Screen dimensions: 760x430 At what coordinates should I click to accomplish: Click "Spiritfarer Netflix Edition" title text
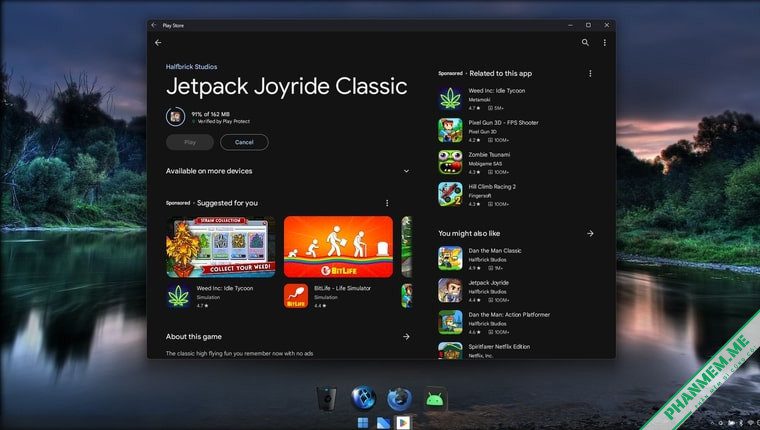click(499, 347)
